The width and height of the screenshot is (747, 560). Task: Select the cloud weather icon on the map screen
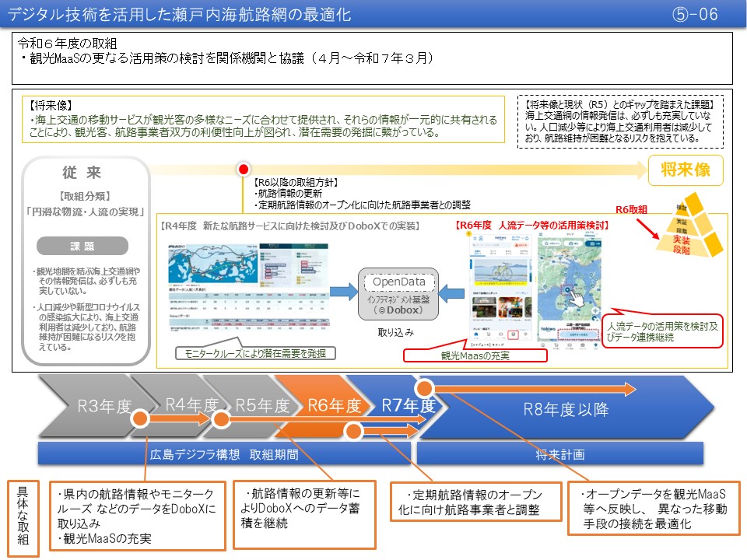coord(570,243)
